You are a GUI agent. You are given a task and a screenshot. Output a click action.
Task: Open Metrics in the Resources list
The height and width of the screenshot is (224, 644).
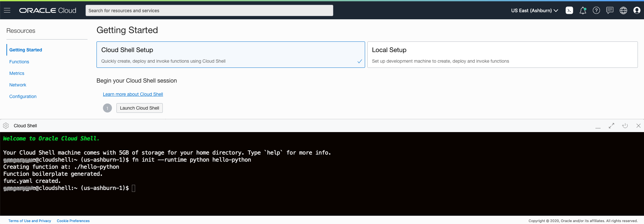[17, 73]
